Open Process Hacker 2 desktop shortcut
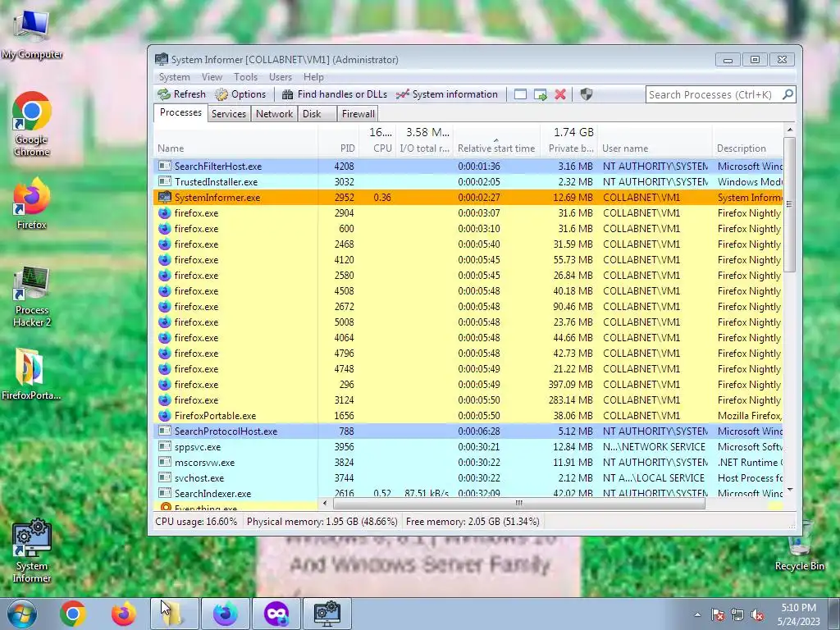Screen dimensions: 840x630 point(32,296)
